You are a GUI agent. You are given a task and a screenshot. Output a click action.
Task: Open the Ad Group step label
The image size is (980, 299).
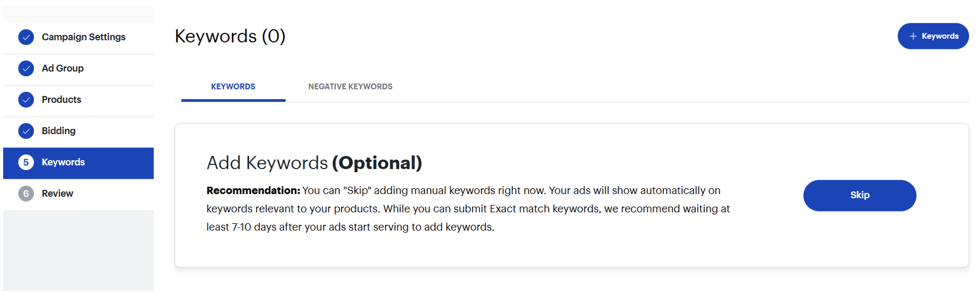pyautogui.click(x=63, y=68)
